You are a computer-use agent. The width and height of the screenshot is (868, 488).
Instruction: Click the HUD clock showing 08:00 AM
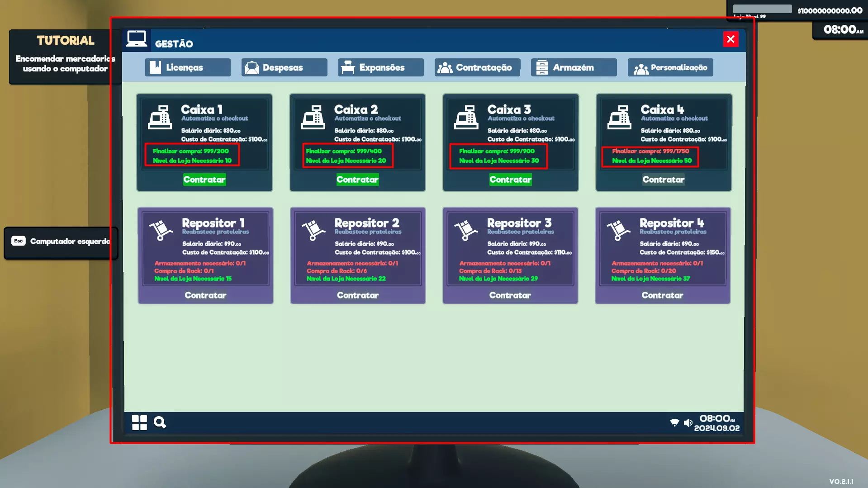tap(843, 30)
